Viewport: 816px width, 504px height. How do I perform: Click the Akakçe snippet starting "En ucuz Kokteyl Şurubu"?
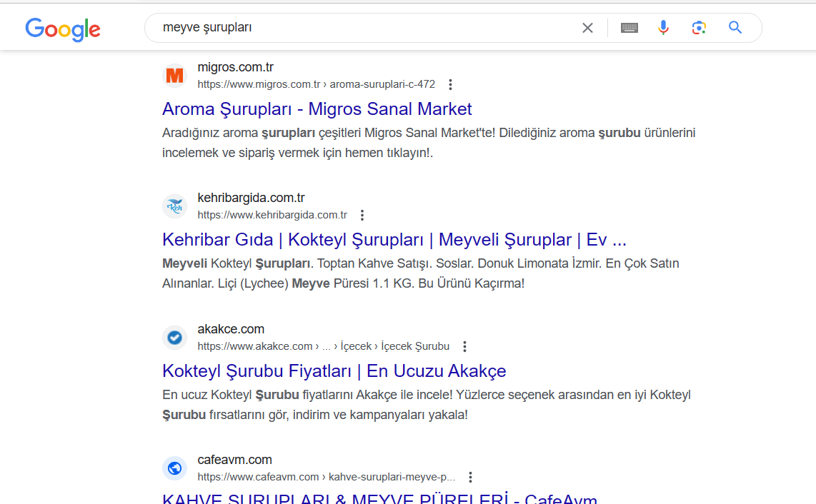click(426, 405)
